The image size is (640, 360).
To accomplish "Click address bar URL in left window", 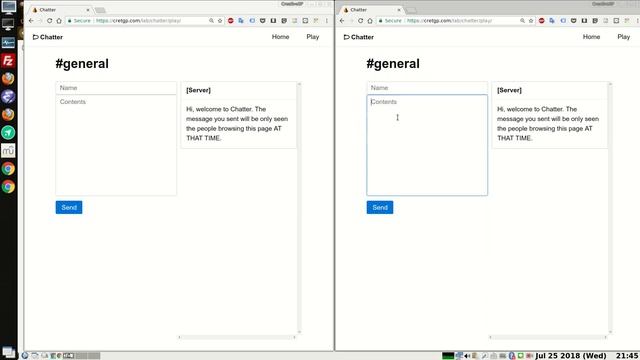I will point(138,20).
